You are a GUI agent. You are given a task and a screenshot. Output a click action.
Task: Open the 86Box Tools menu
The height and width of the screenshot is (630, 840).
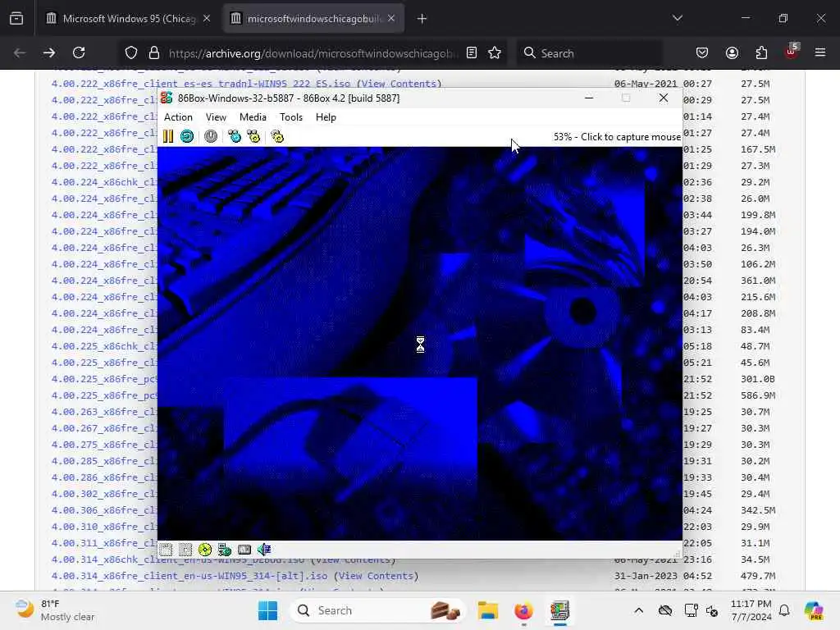pos(291,117)
